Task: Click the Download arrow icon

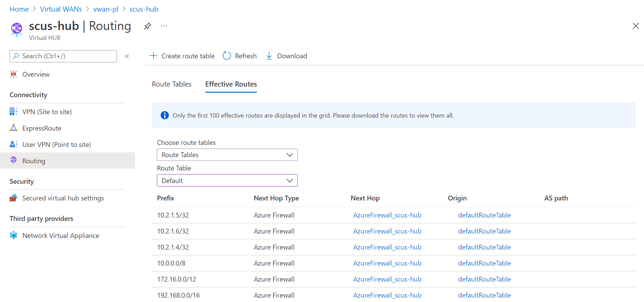Action: pyautogui.click(x=269, y=56)
